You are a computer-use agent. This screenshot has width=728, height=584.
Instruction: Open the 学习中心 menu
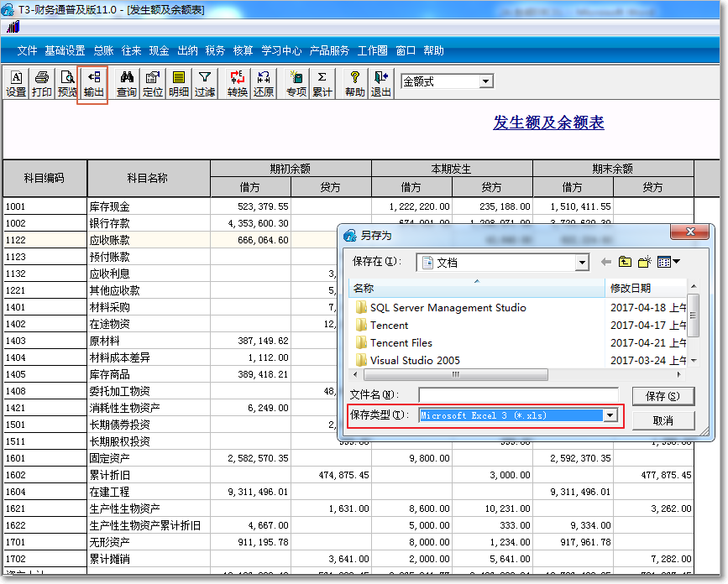pyautogui.click(x=281, y=50)
